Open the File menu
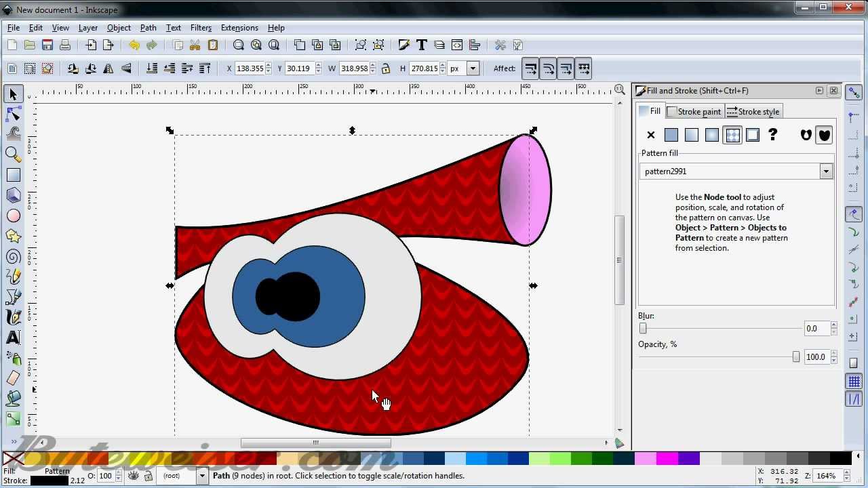Viewport: 868px width, 488px height. (x=14, y=28)
